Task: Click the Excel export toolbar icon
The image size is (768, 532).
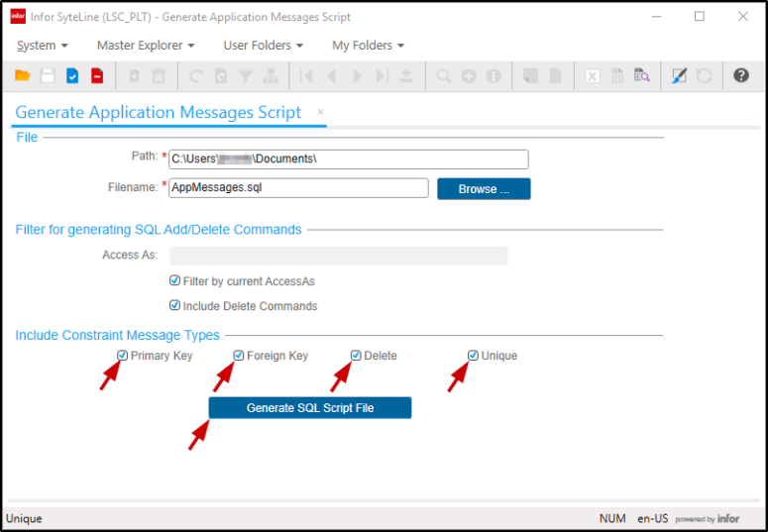Action: pyautogui.click(x=593, y=76)
